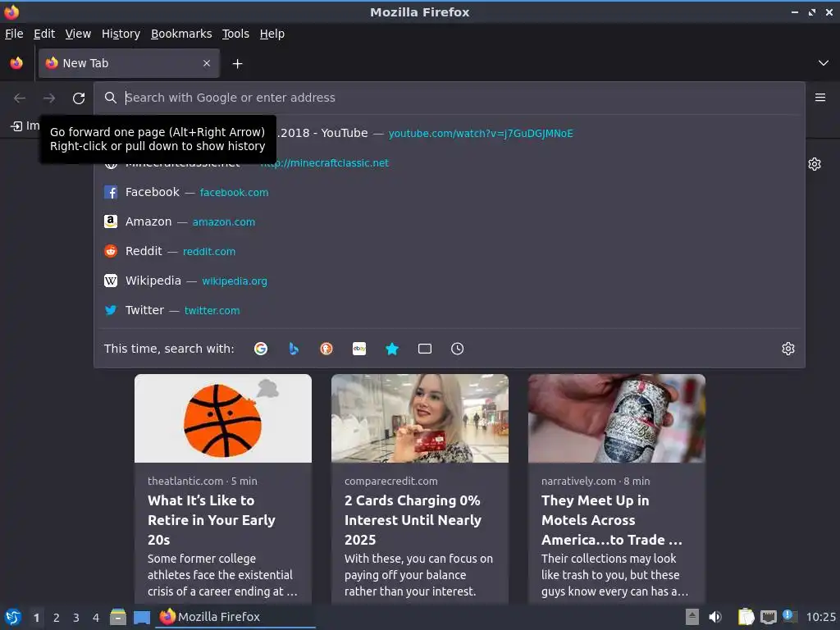Open the desktop start menu icon

(13, 617)
